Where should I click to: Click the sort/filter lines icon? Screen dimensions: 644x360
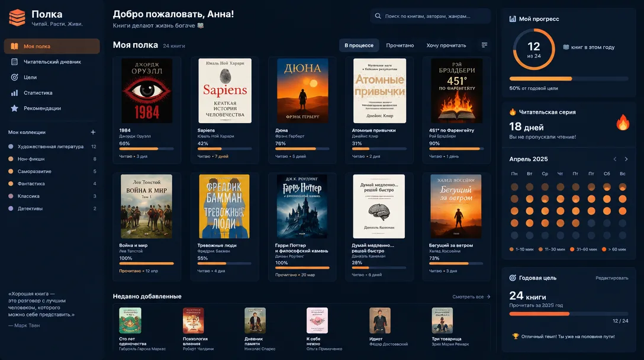tap(484, 45)
